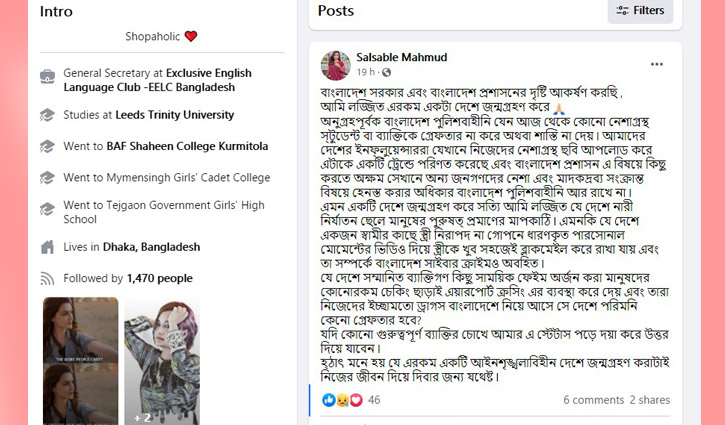Click the Leeds Trinity graduation cap icon
725x425 pixels.
(x=47, y=115)
